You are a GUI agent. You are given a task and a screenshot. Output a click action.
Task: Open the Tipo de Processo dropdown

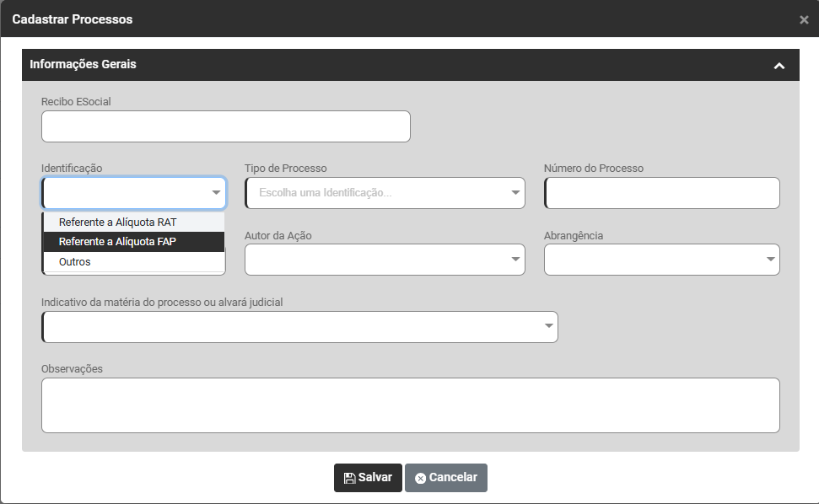point(385,193)
